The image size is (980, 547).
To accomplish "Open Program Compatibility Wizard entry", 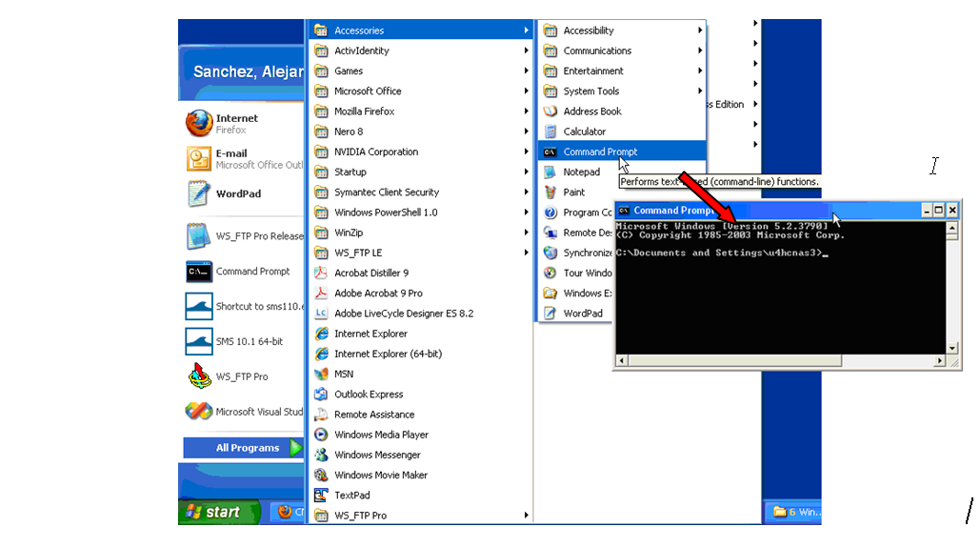I will 576,212.
